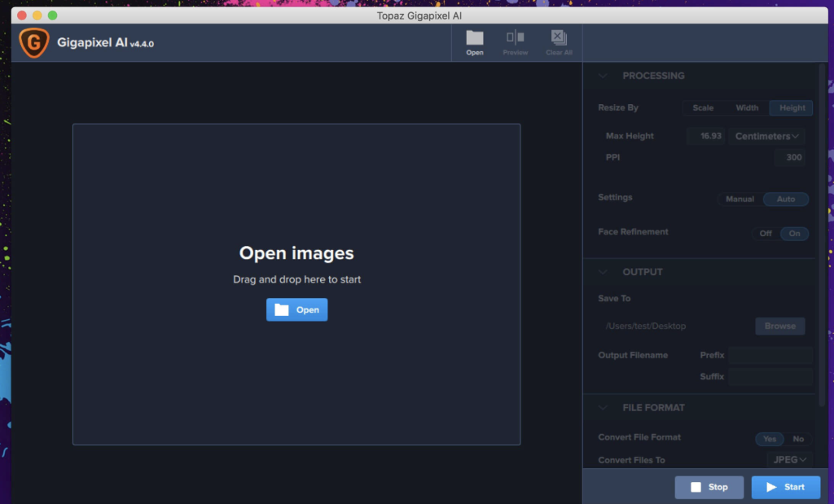Image resolution: width=834 pixels, height=504 pixels.
Task: Select Resize By Width
Action: point(747,108)
